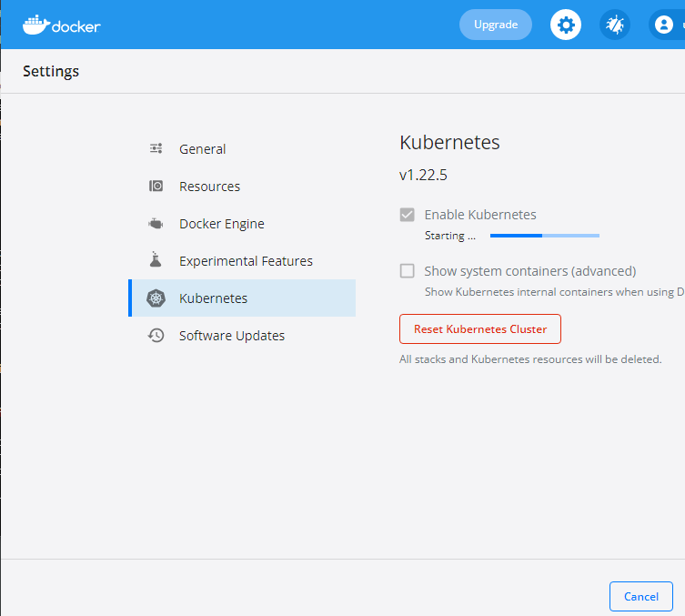The height and width of the screenshot is (616, 685).
Task: Click the Kubernetes version v1.22.5 text
Action: click(x=423, y=176)
